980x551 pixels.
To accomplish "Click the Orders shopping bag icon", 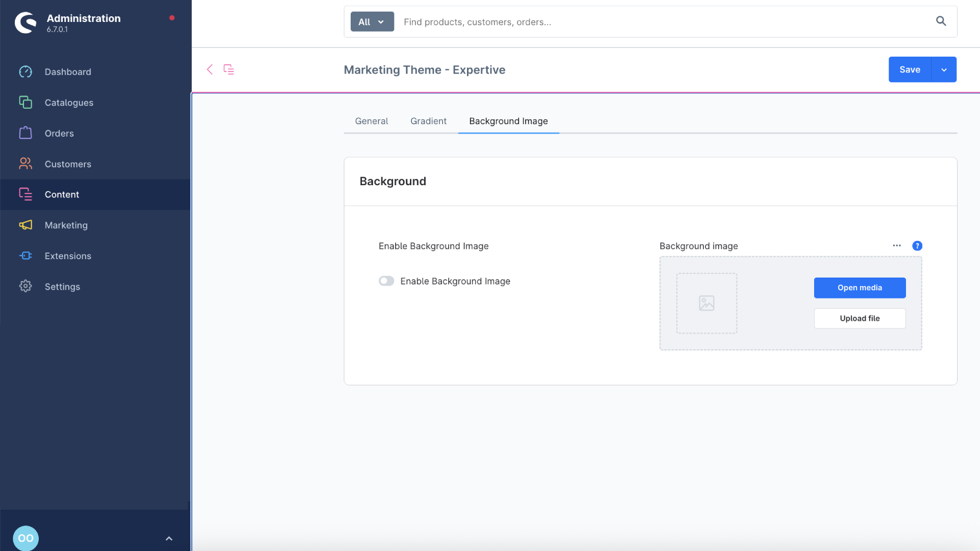I will tap(26, 133).
